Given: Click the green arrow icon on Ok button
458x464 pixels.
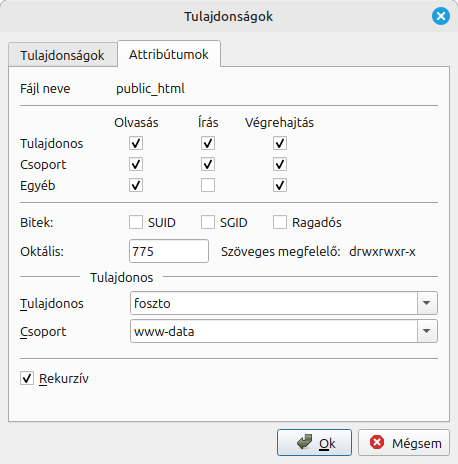Looking at the screenshot, I should pyautogui.click(x=304, y=442).
